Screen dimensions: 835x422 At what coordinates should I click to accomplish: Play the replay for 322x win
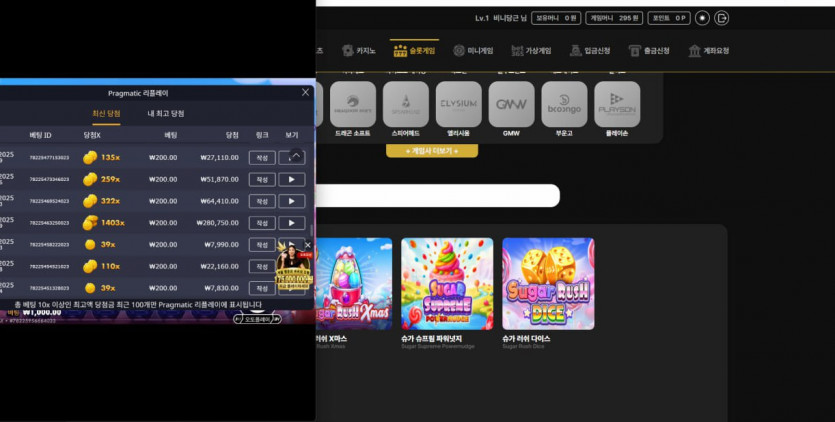(292, 201)
